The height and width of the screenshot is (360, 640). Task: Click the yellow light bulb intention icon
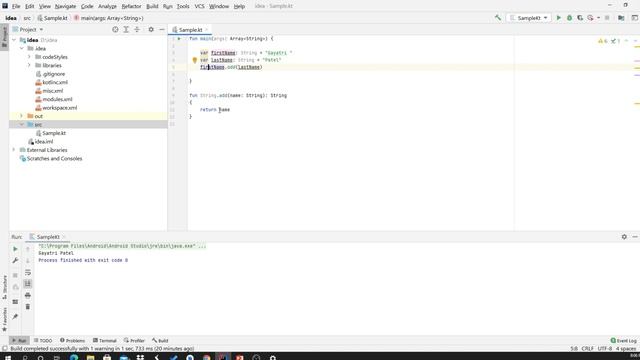(x=195, y=60)
